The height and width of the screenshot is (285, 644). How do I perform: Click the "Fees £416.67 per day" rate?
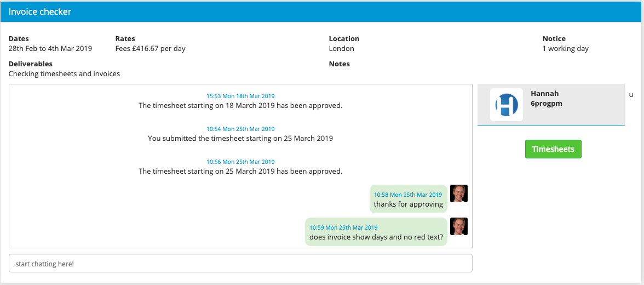150,49
